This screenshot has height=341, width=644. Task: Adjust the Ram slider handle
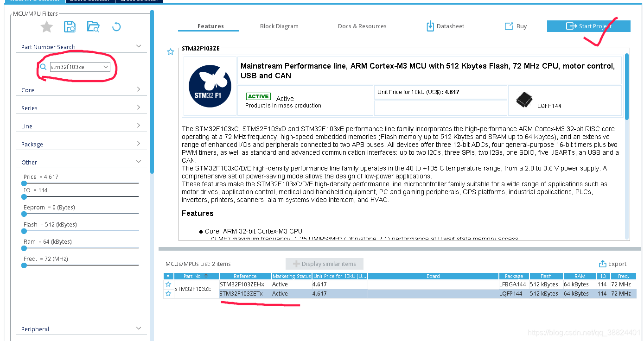pos(24,248)
